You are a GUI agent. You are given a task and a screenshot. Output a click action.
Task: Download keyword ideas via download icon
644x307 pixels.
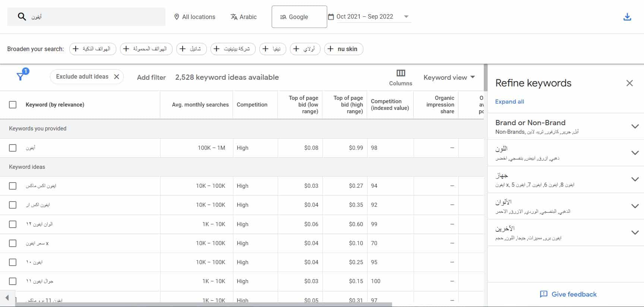tap(627, 17)
